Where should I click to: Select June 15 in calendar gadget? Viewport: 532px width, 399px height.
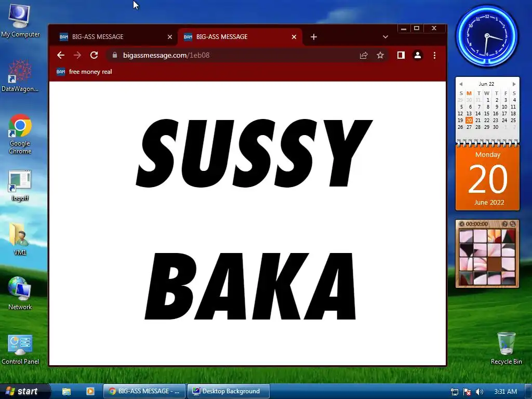click(x=486, y=113)
